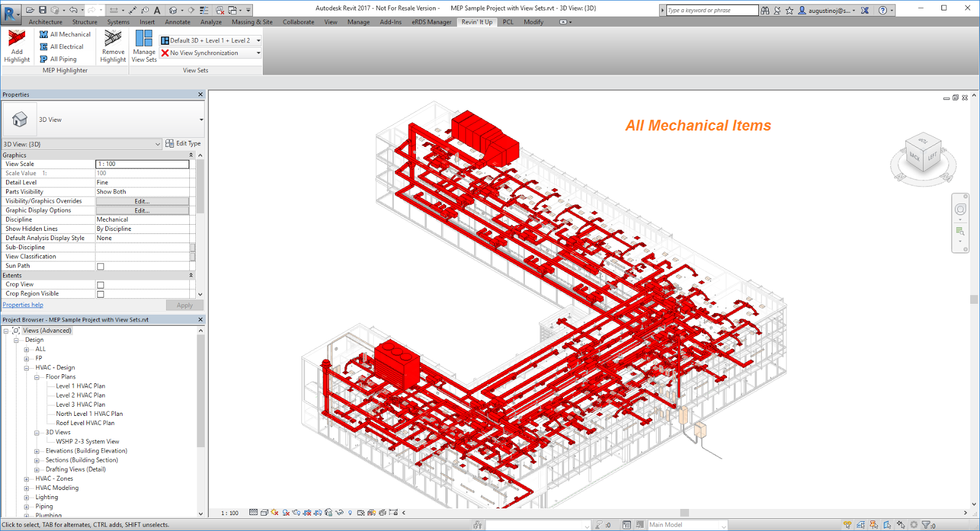Open the Properties help link
Image resolution: width=980 pixels, height=531 pixels.
point(23,305)
